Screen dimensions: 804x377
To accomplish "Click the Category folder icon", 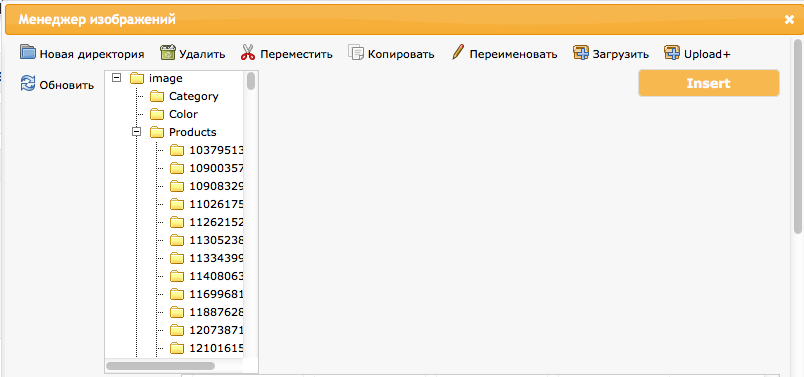I will point(156,96).
